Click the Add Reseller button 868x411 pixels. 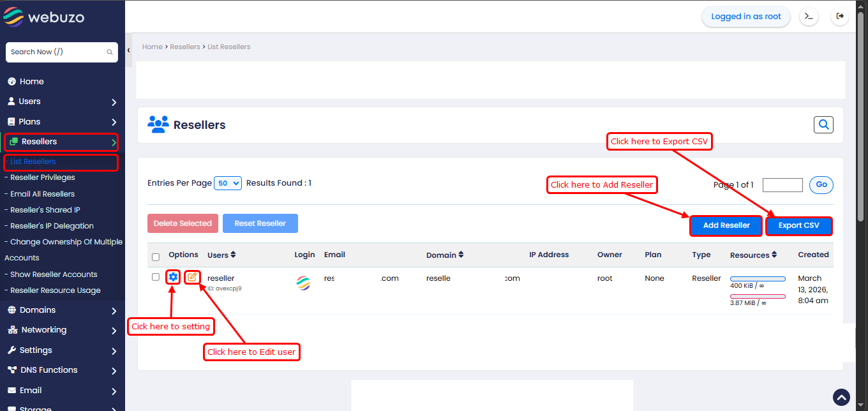click(726, 226)
